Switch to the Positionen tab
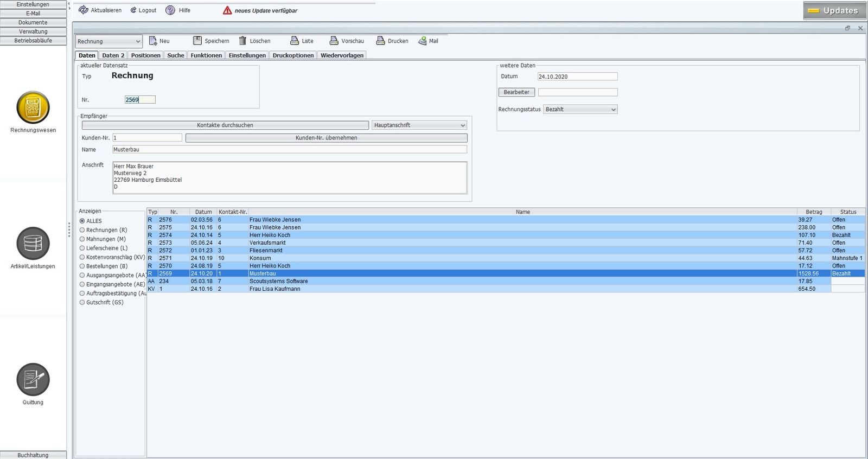 pos(145,55)
